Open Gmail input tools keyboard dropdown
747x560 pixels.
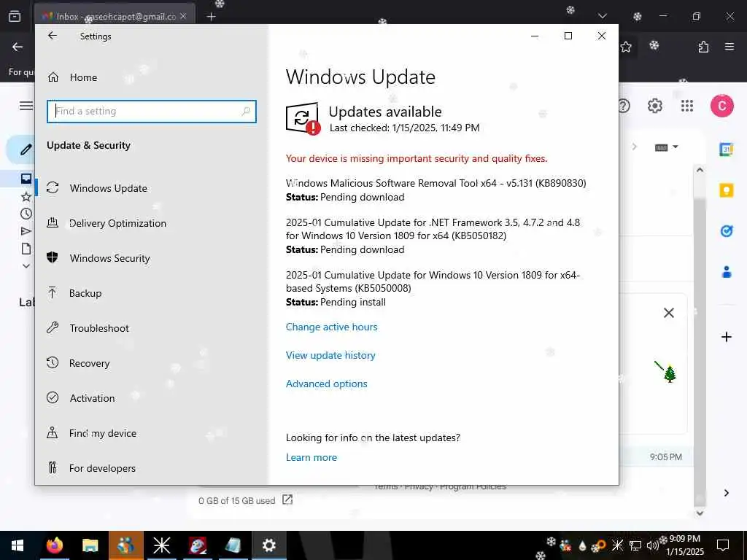[x=666, y=147]
